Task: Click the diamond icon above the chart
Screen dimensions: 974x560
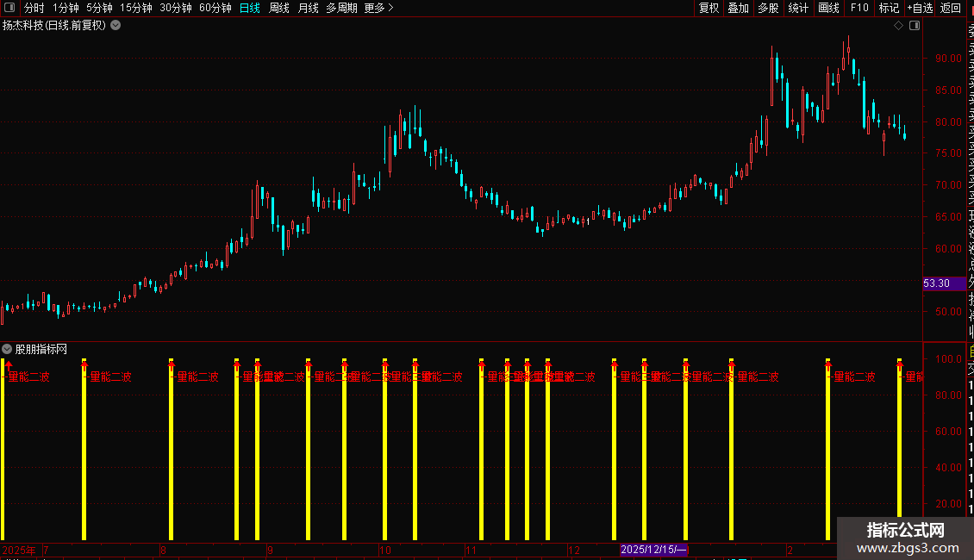Action: point(898,26)
